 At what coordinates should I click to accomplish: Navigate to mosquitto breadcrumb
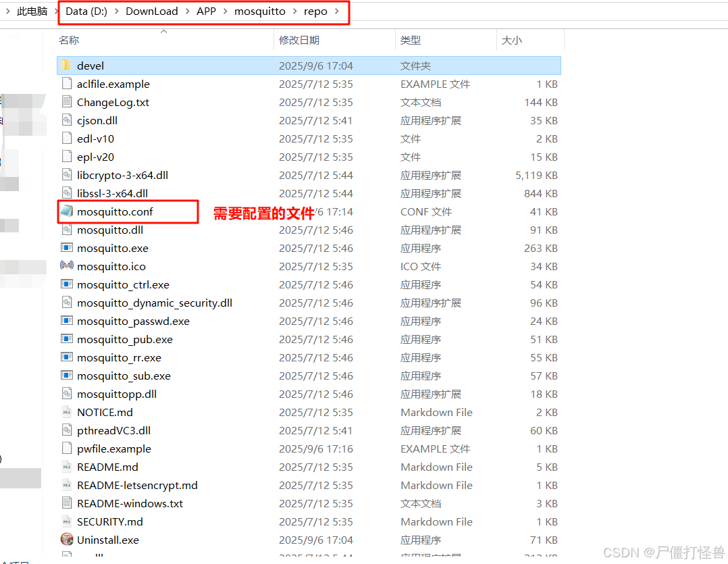(x=260, y=11)
